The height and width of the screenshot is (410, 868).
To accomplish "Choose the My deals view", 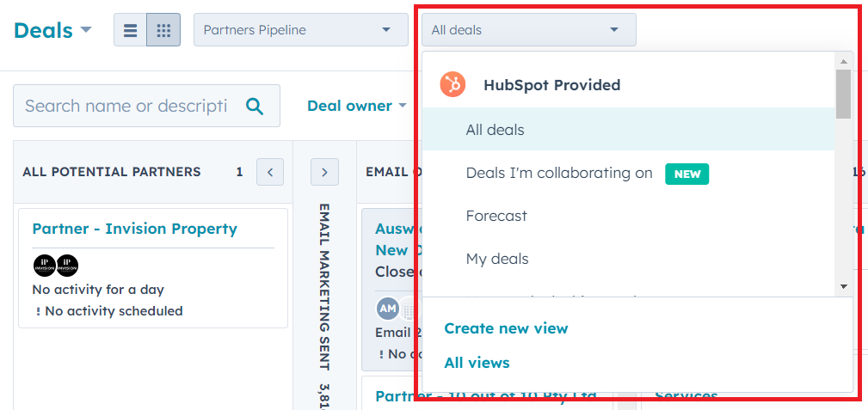I will 497,259.
